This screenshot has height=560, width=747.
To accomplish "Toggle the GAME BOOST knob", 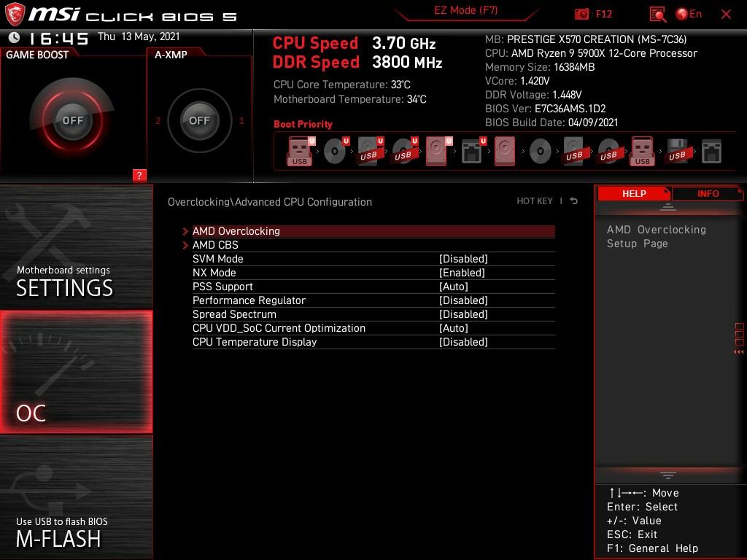I will click(72, 120).
